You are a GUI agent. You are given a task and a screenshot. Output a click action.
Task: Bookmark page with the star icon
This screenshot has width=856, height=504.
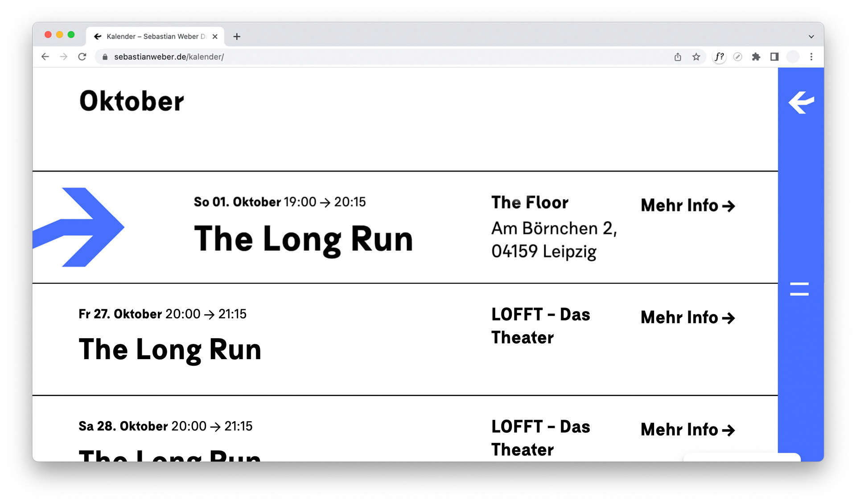(696, 57)
